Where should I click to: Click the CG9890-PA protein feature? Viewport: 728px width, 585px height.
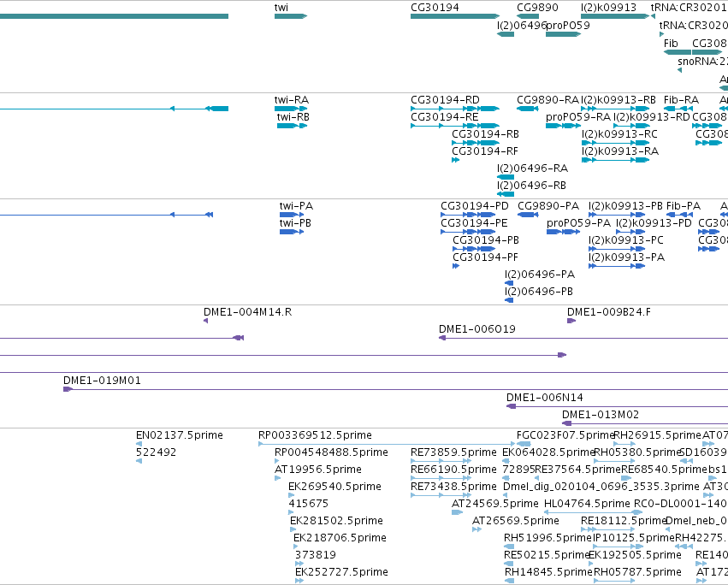[528, 215]
